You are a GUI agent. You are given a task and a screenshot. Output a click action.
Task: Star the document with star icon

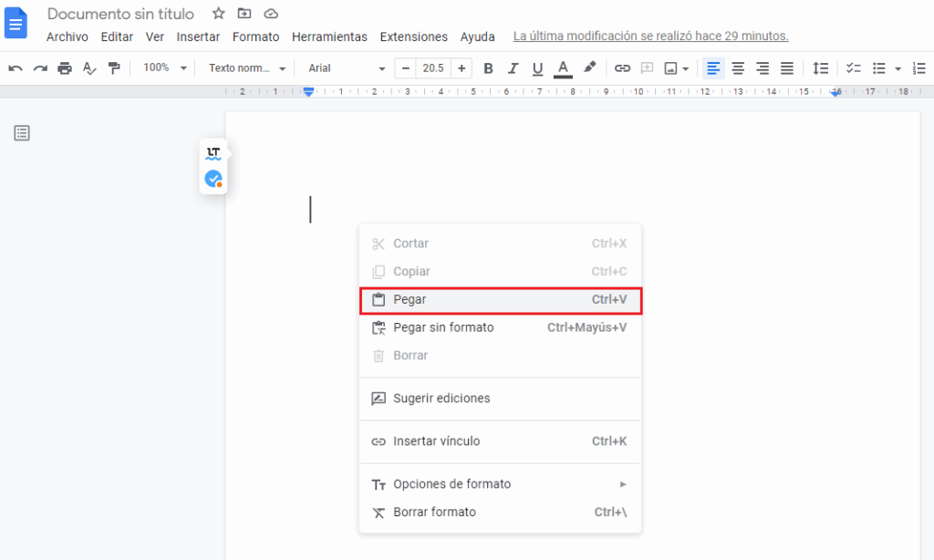[x=218, y=14]
